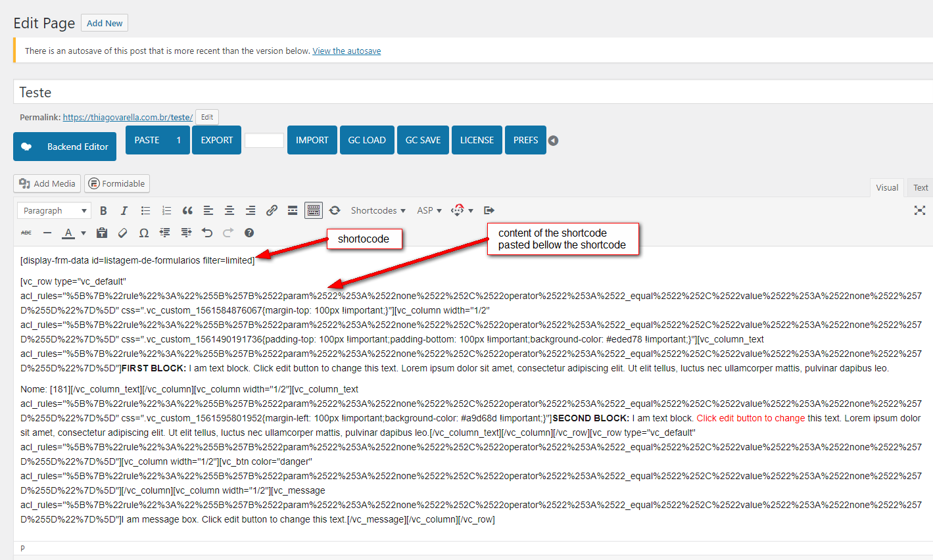933x560 pixels.
Task: Click the GC LOAD button
Action: (x=367, y=140)
